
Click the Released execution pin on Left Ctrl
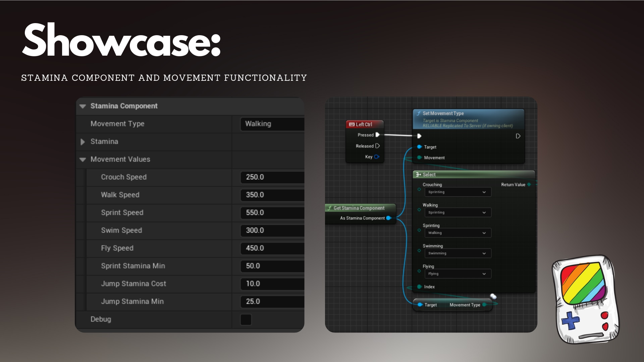point(377,146)
